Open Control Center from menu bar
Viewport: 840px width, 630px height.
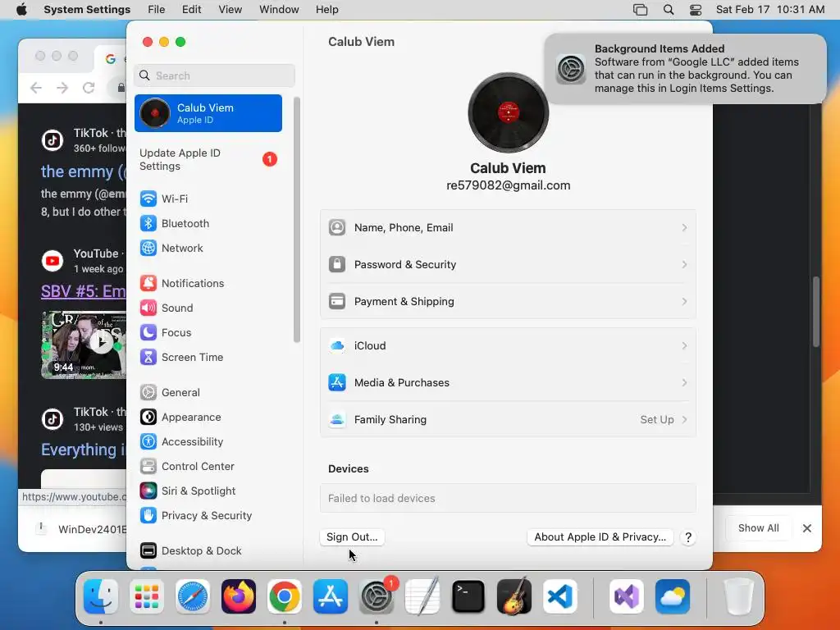point(696,10)
